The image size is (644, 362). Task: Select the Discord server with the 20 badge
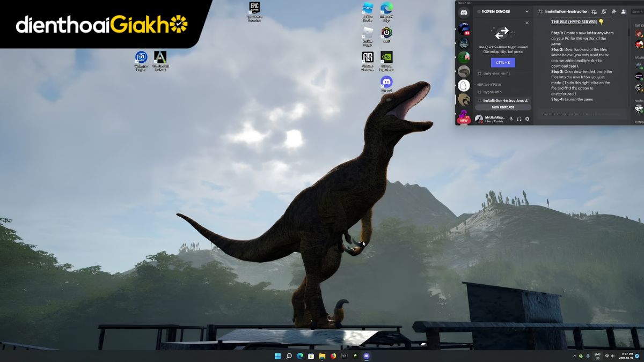(x=464, y=28)
